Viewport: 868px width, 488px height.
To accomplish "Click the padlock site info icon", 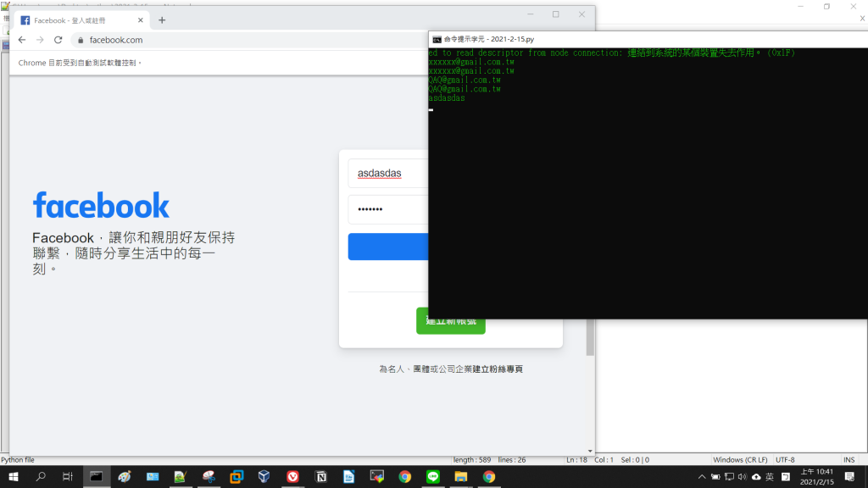I will [81, 40].
